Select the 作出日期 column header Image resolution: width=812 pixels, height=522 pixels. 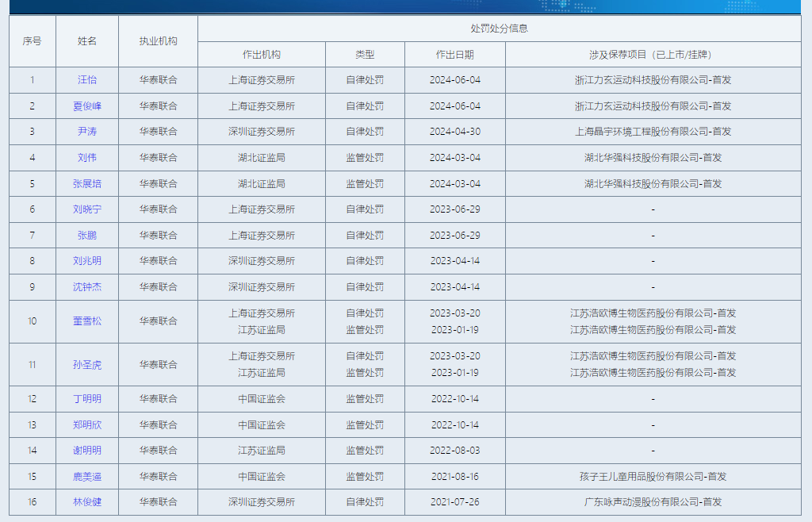[x=454, y=55]
